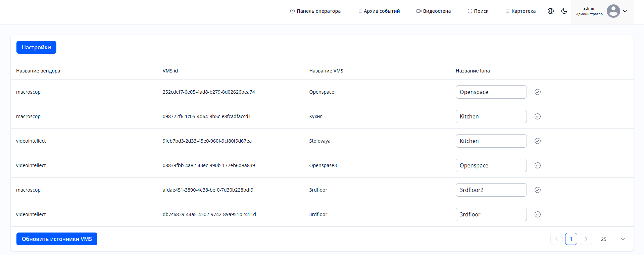Toggle dark mode with moon icon
Viewport: 644px width, 255px height.
(x=564, y=11)
